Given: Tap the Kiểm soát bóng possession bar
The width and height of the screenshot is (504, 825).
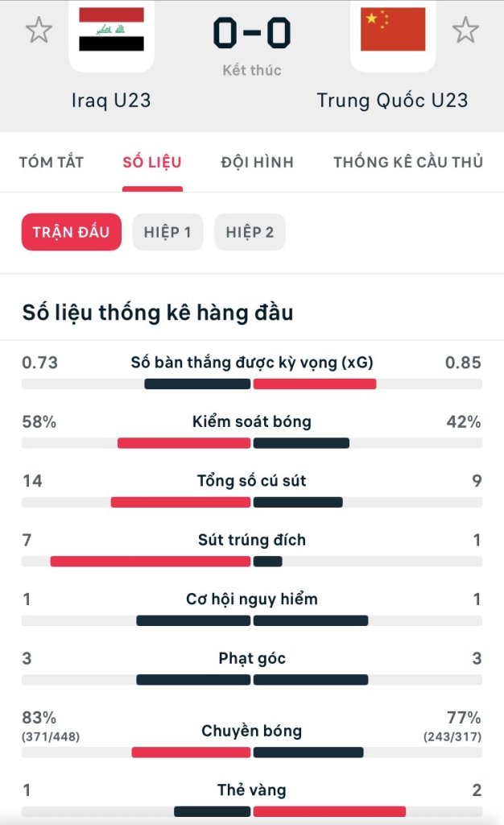Looking at the screenshot, I should pos(252,443).
